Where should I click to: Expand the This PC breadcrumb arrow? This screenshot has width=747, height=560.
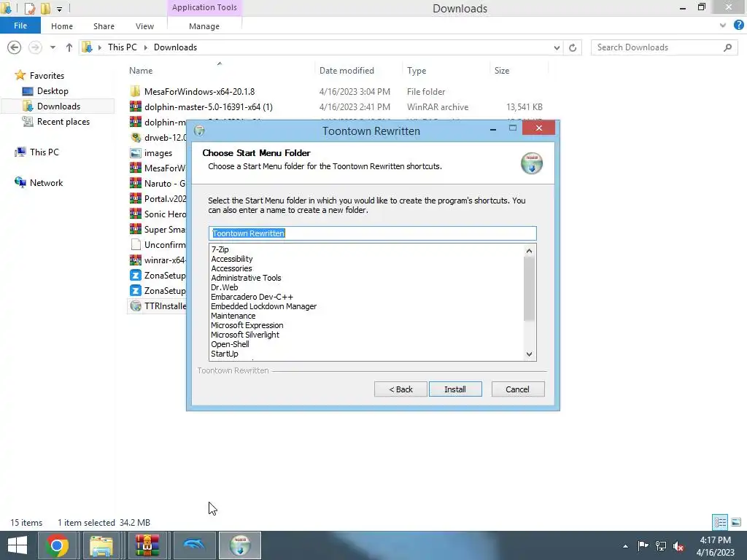tap(145, 47)
